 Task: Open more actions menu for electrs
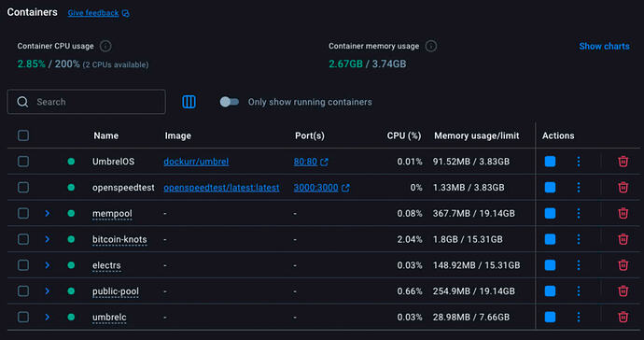point(579,264)
